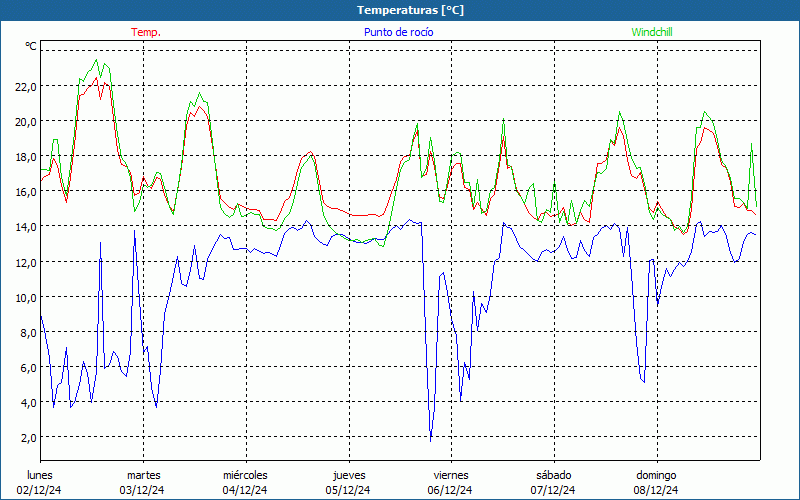800x500 pixels.
Task: Select the red 'Temp.' legend label
Action: point(146,32)
